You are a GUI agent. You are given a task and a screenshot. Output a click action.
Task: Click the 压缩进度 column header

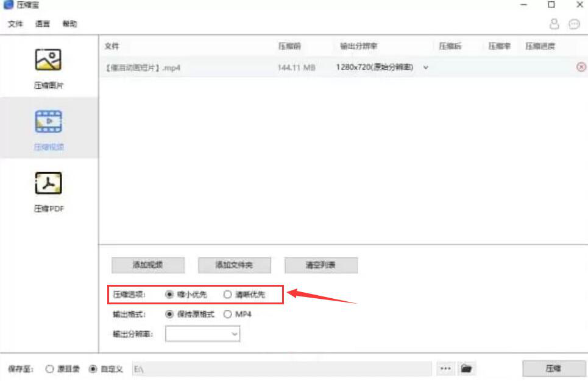(x=540, y=46)
